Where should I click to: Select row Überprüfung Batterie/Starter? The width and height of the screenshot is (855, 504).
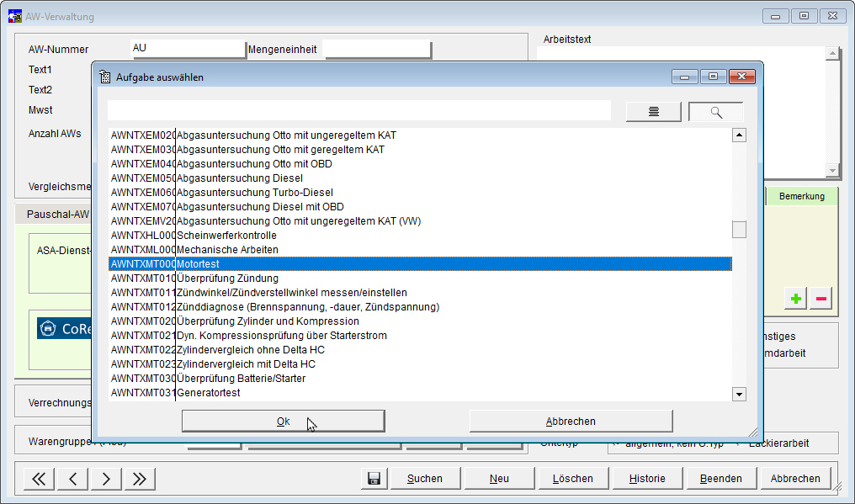(x=420, y=378)
